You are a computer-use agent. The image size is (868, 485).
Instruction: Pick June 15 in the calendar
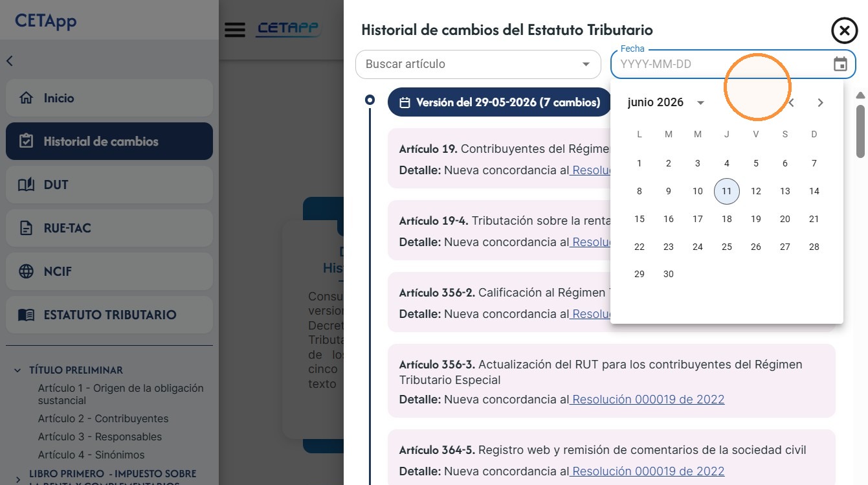[640, 219]
